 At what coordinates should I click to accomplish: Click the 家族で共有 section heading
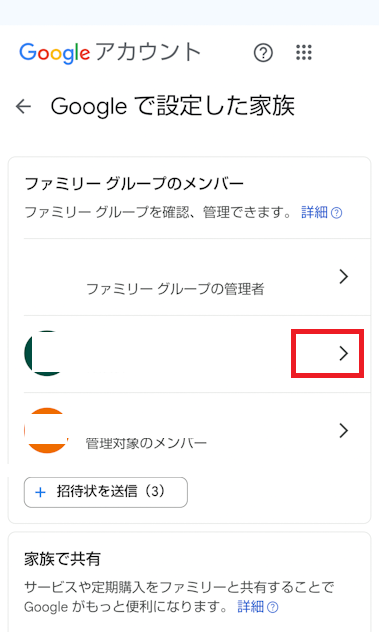point(62,559)
